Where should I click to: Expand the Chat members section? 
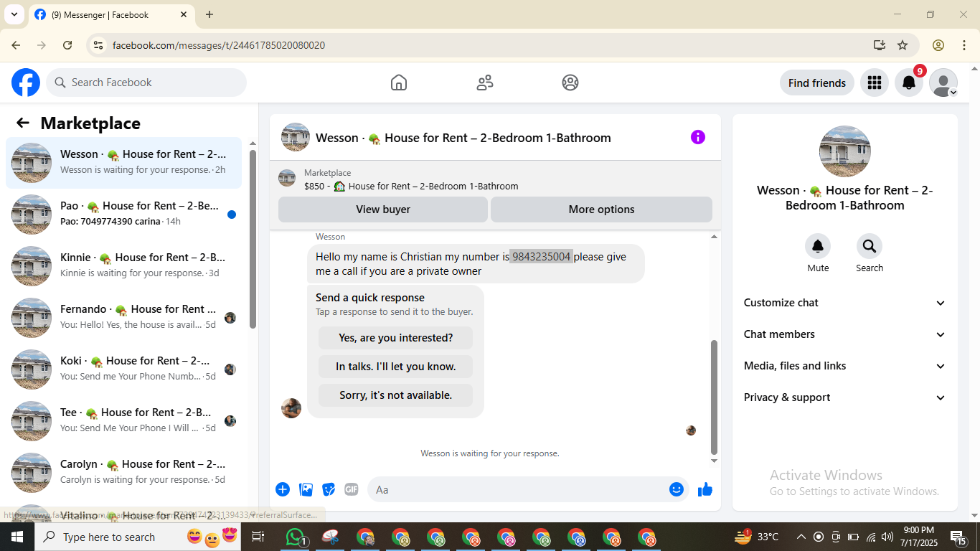tap(845, 334)
